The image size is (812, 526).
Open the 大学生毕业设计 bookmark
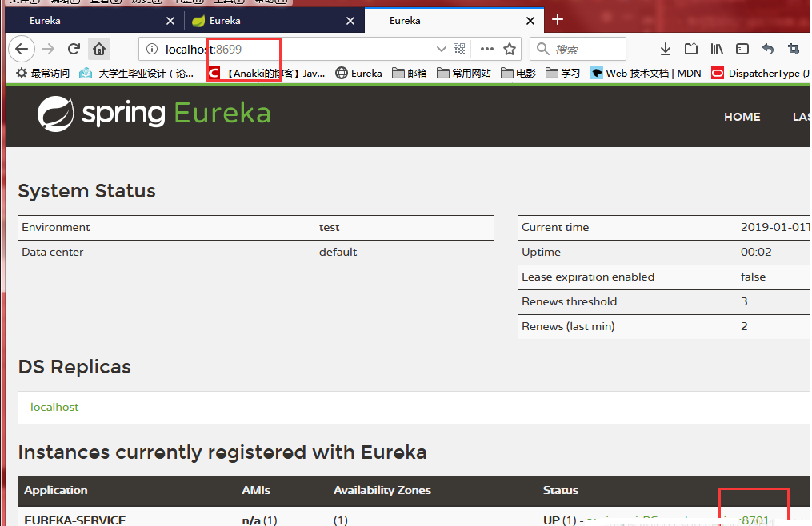point(136,74)
